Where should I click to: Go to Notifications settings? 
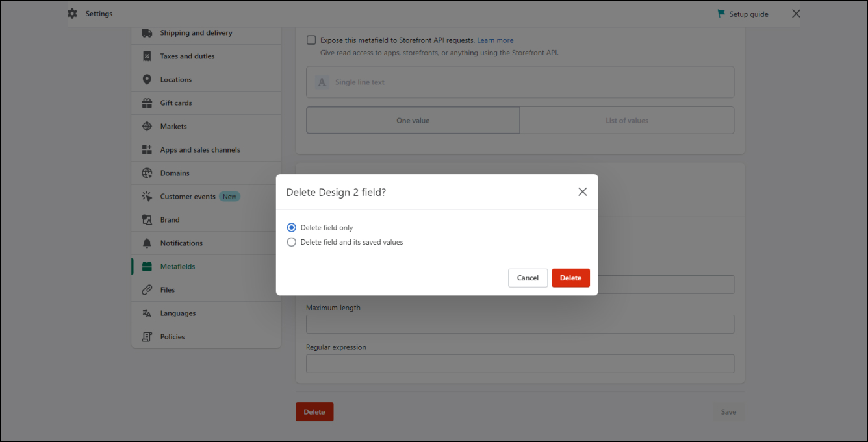click(x=207, y=243)
